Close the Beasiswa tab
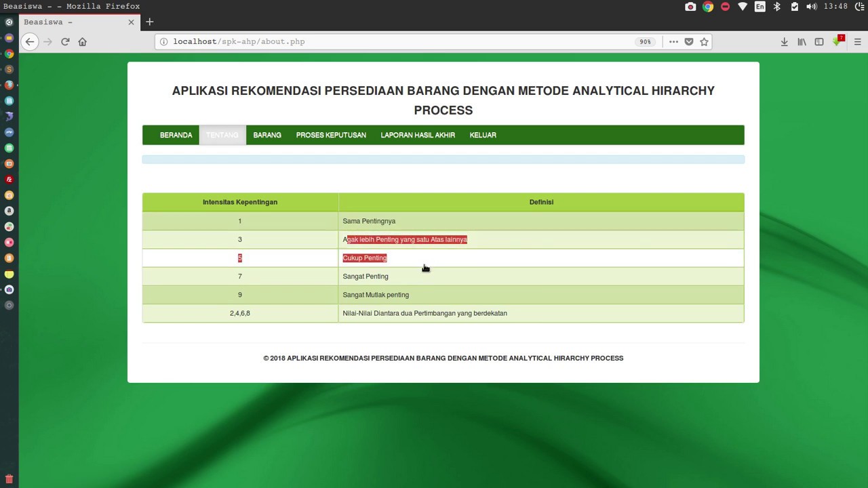Image resolution: width=868 pixels, height=488 pixels. coord(131,22)
